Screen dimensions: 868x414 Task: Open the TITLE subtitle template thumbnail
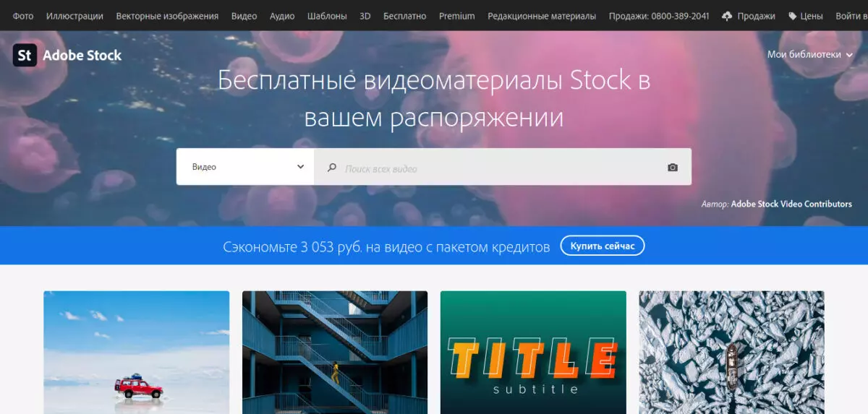pyautogui.click(x=533, y=353)
